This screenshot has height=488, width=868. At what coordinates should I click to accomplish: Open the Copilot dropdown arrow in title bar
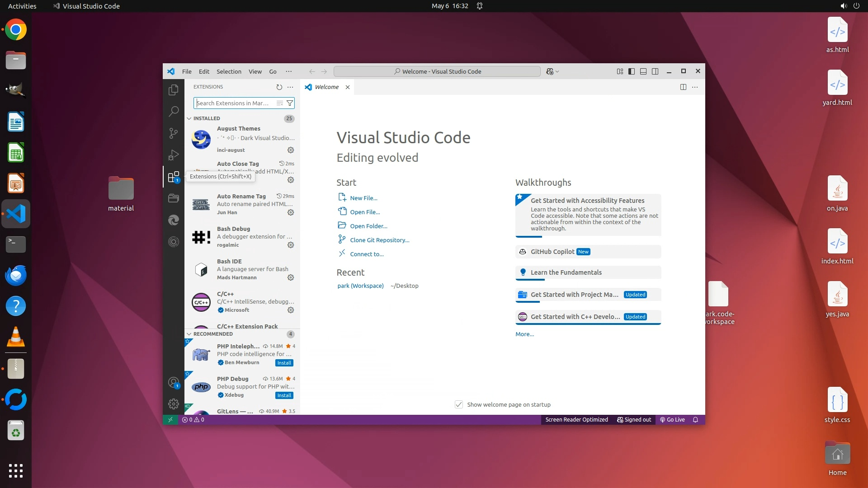pyautogui.click(x=557, y=71)
